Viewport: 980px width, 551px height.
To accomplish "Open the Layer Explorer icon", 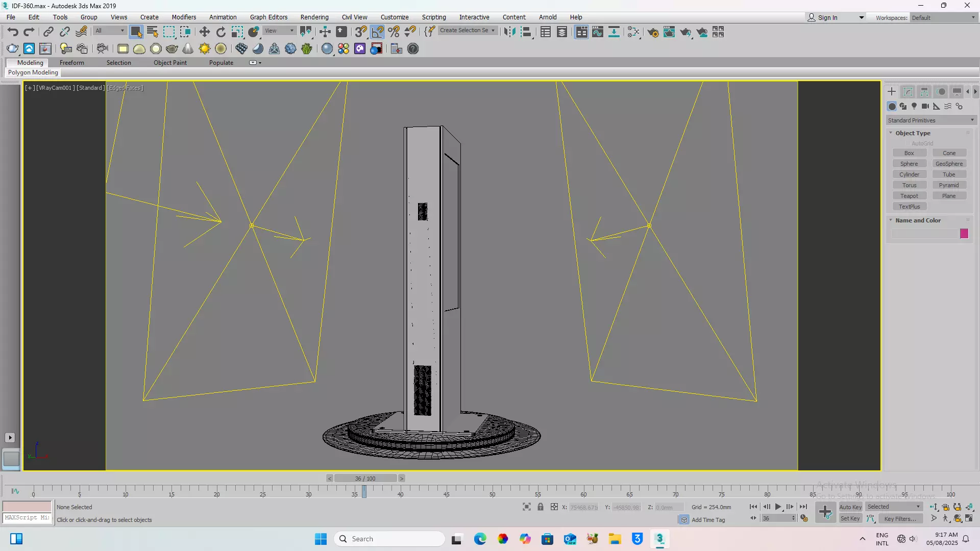I will point(562,32).
